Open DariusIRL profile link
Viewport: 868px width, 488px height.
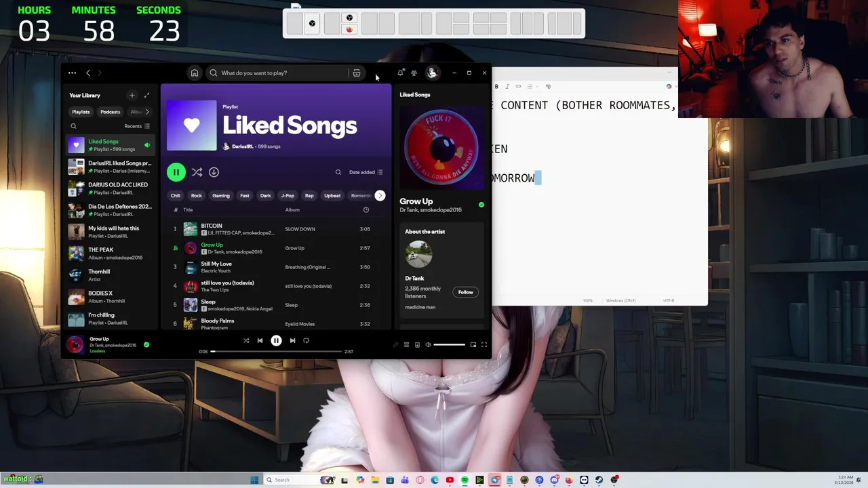pos(243,146)
